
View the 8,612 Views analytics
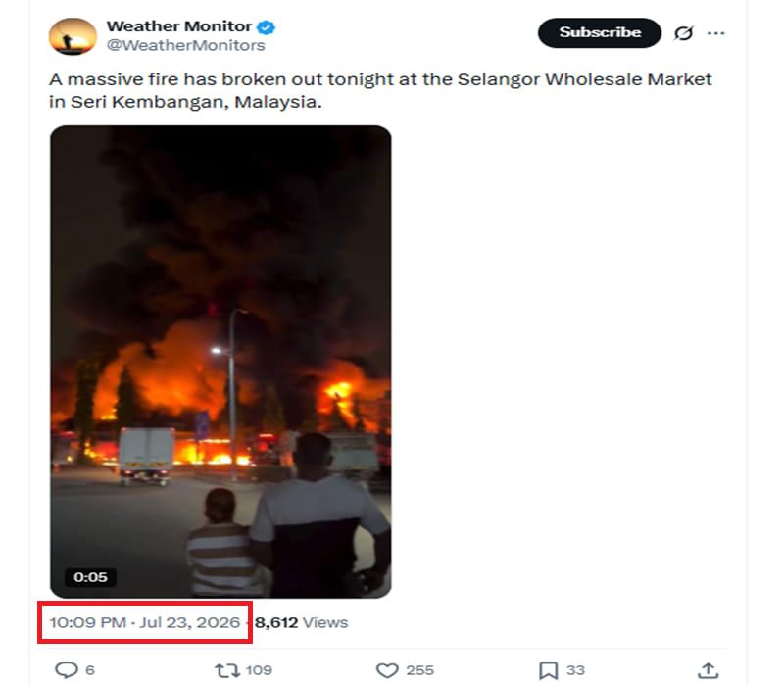tap(302, 622)
